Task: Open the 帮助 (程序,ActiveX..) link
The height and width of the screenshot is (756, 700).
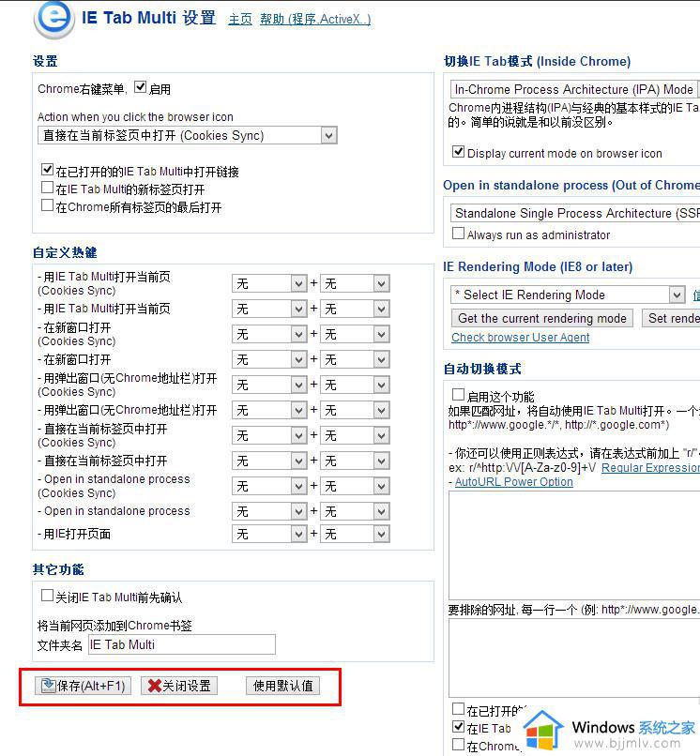Action: 315,20
